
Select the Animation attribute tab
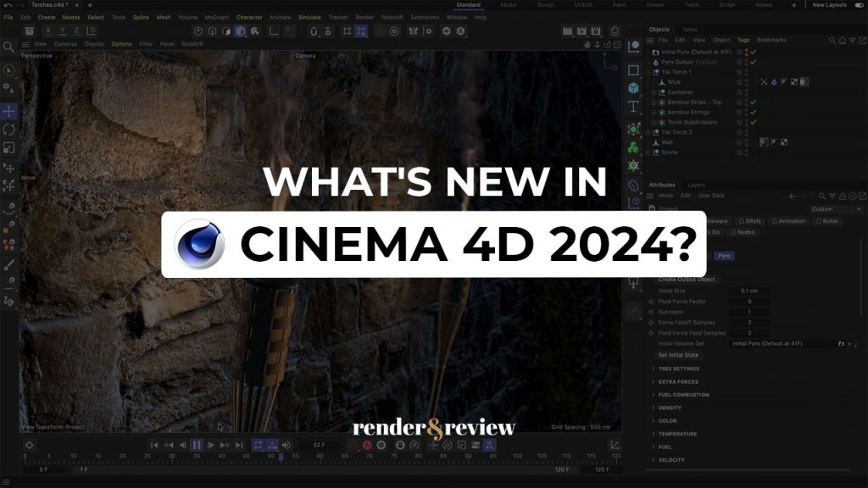[x=788, y=221]
